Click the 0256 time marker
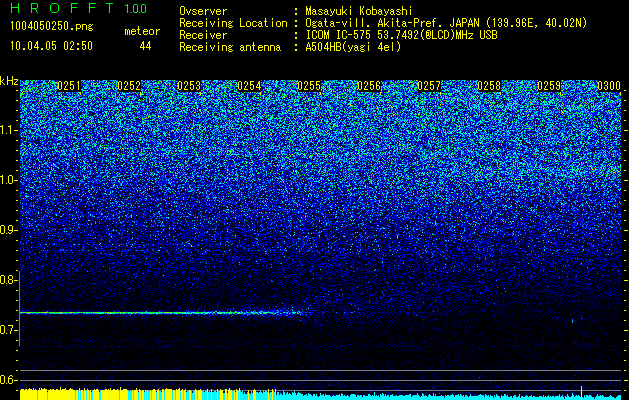The height and width of the screenshot is (400, 629). pos(369,86)
